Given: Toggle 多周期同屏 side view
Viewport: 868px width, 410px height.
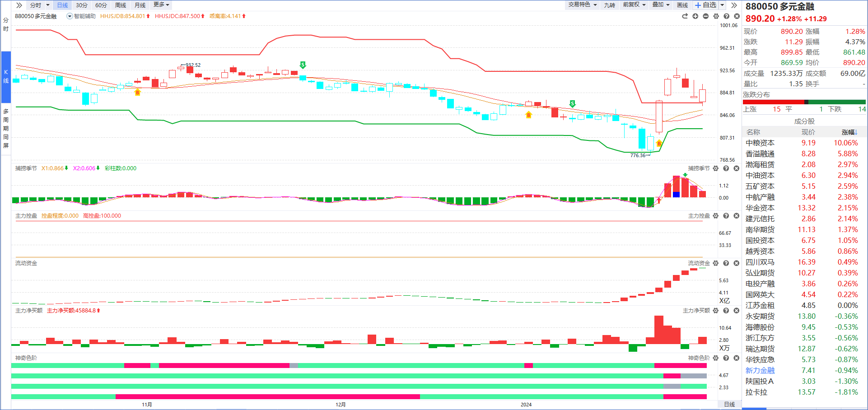Looking at the screenshot, I should point(6,128).
